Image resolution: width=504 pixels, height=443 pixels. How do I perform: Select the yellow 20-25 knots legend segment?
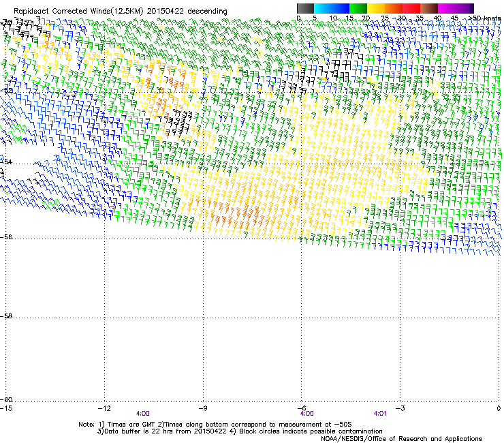pyautogui.click(x=376, y=8)
